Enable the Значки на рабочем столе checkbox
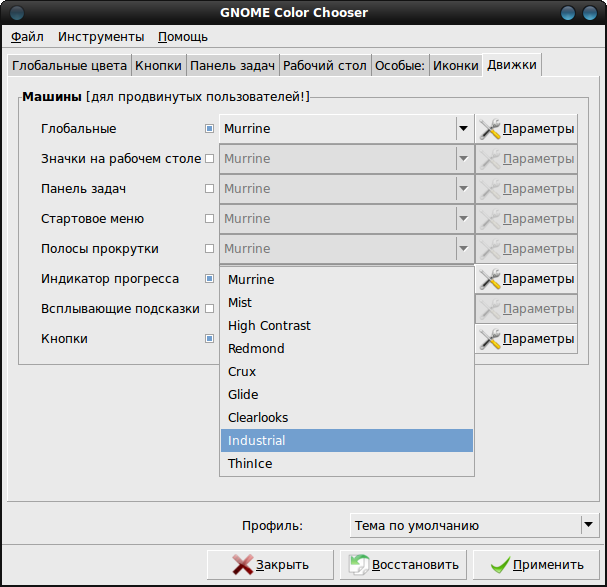Viewport: 607px width, 587px height. tap(209, 158)
